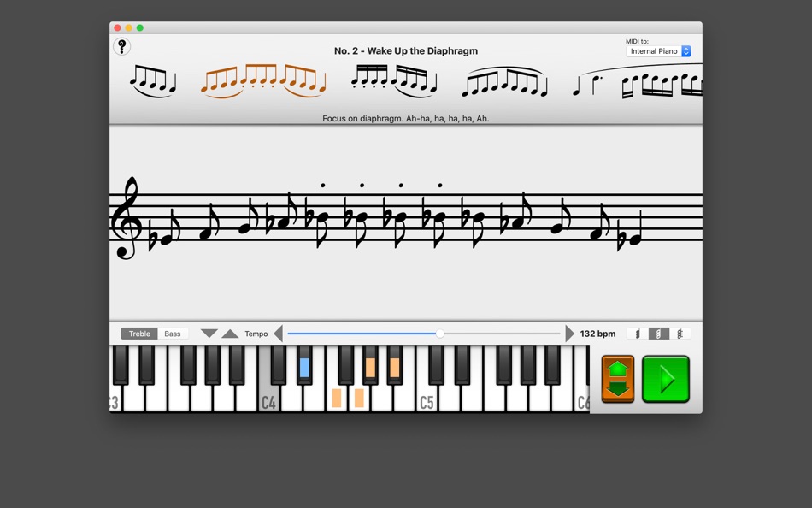Click the tempo decrease triangle
This screenshot has width=812, height=508.
(x=209, y=334)
